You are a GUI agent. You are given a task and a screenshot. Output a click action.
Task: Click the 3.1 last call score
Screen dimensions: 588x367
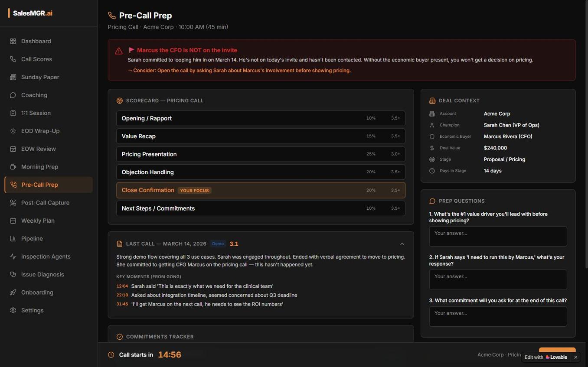click(234, 244)
